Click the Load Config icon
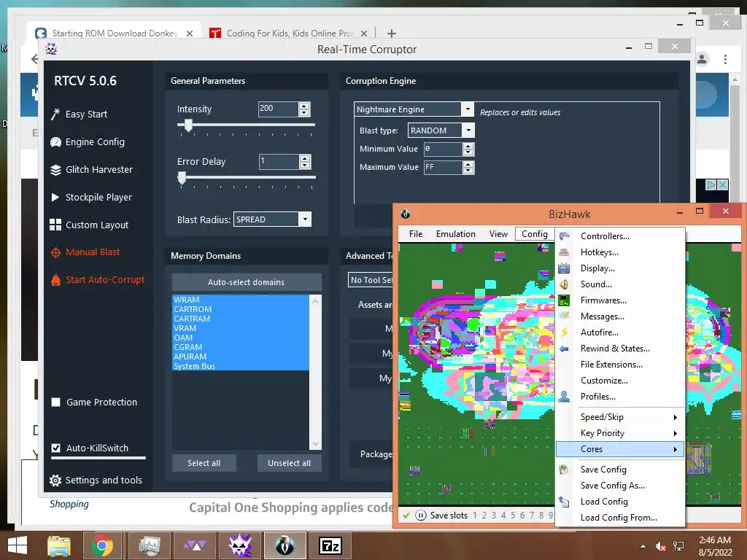 tap(564, 502)
